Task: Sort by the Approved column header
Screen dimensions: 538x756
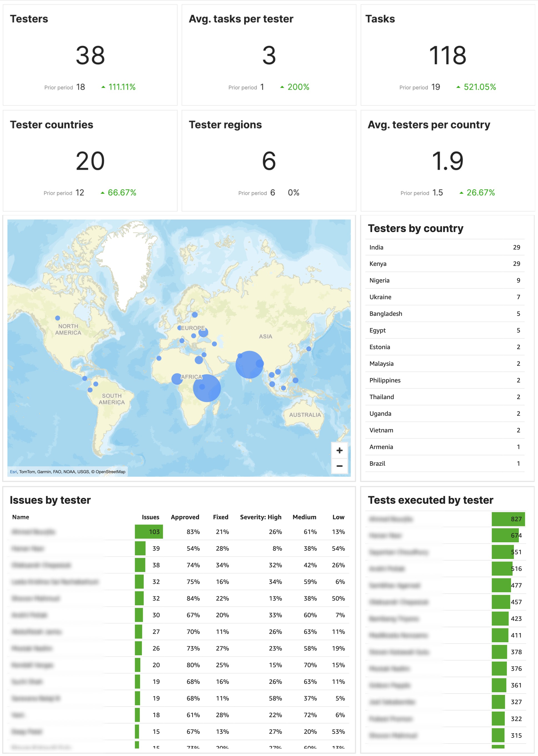Action: coord(185,517)
